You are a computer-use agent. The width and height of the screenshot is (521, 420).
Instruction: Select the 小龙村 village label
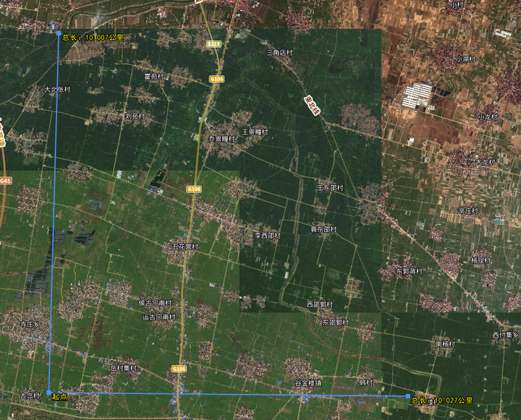[x=488, y=116]
